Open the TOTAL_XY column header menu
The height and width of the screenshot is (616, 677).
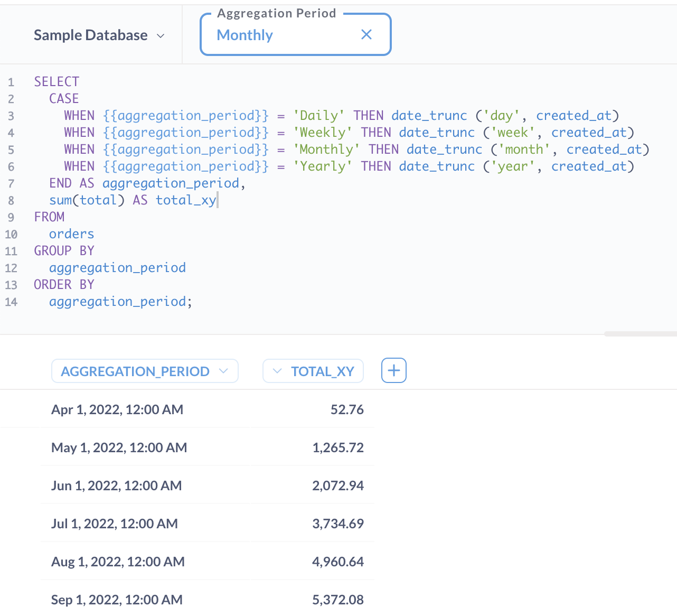(x=313, y=371)
